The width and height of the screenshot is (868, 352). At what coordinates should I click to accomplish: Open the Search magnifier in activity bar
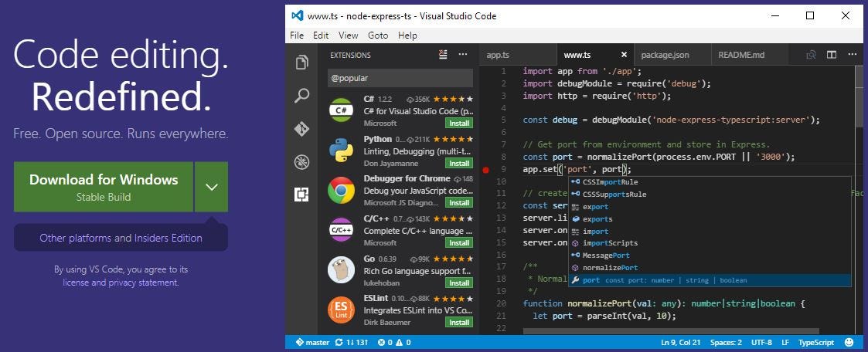tap(301, 96)
